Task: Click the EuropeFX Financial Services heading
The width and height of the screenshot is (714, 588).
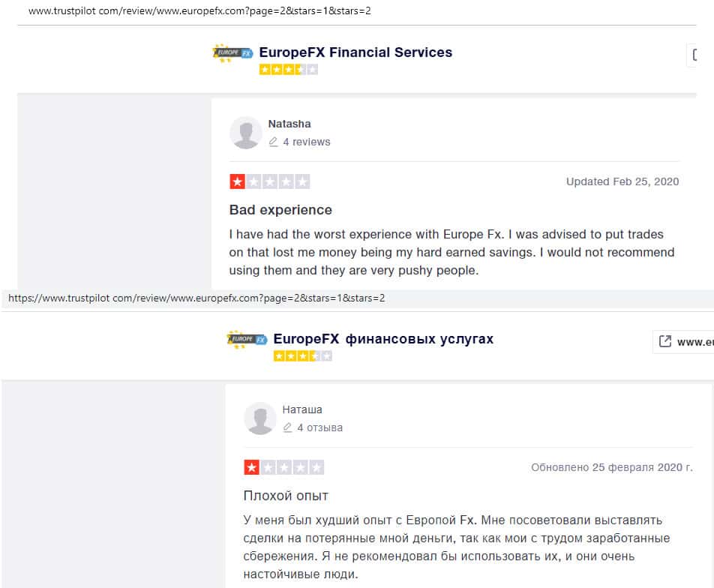Action: (355, 52)
